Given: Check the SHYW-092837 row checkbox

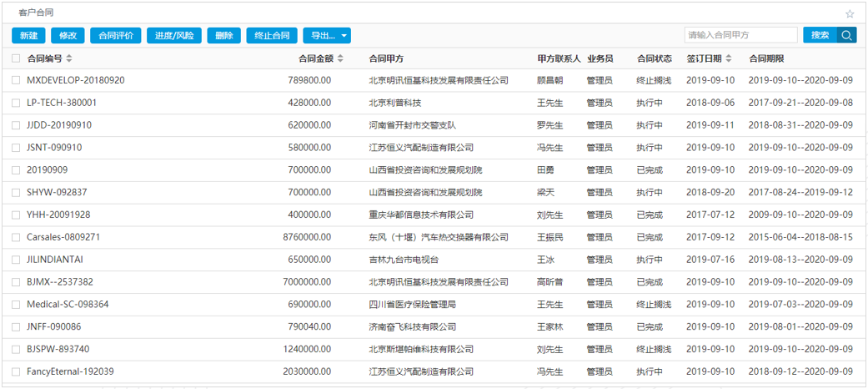Looking at the screenshot, I should click(x=16, y=193).
